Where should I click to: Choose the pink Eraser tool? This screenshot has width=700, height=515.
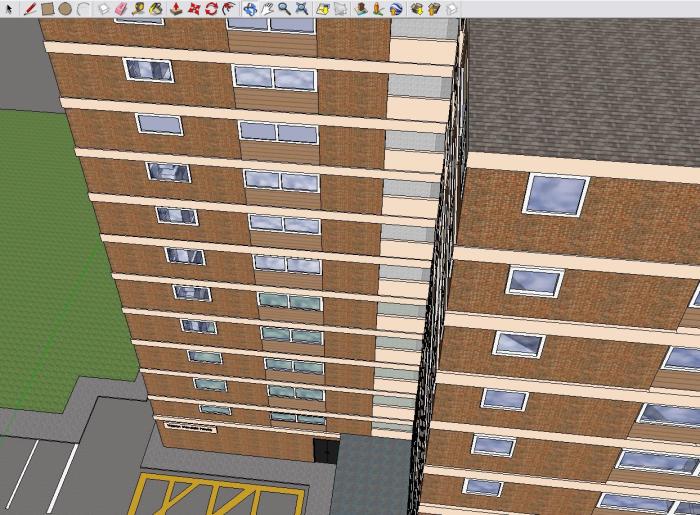click(x=121, y=8)
